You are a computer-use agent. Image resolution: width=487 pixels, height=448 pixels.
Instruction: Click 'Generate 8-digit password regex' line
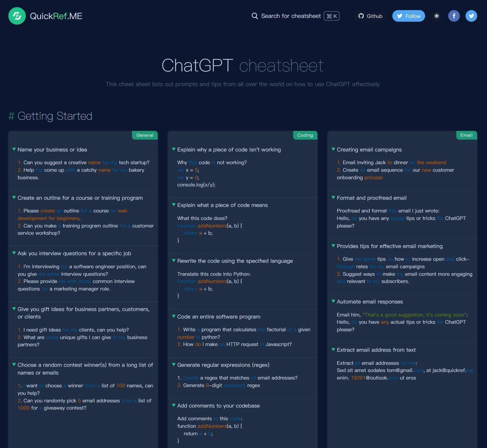(x=219, y=385)
